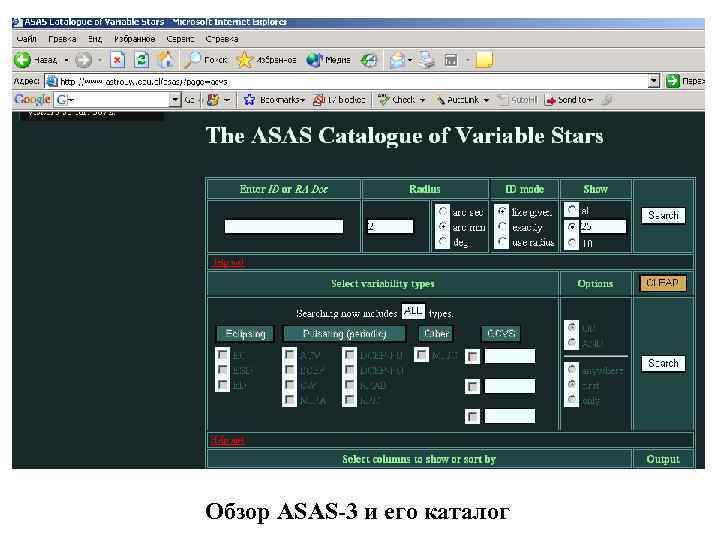Open the Media globe icon
The width and height of the screenshot is (720, 540).
[314, 60]
